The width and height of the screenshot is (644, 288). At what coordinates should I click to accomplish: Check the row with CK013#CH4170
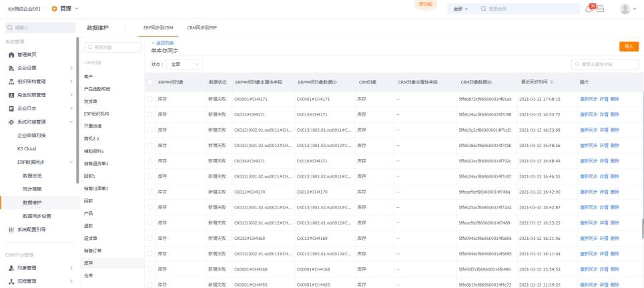[x=150, y=192]
